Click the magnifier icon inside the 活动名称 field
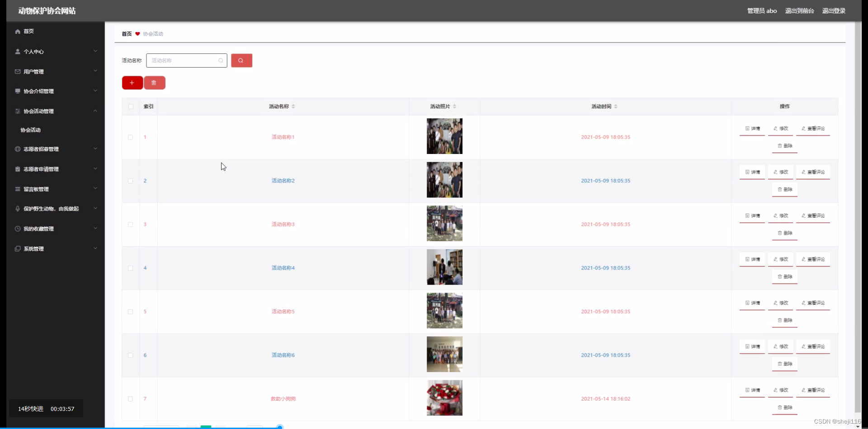Image resolution: width=868 pixels, height=429 pixels. [221, 61]
